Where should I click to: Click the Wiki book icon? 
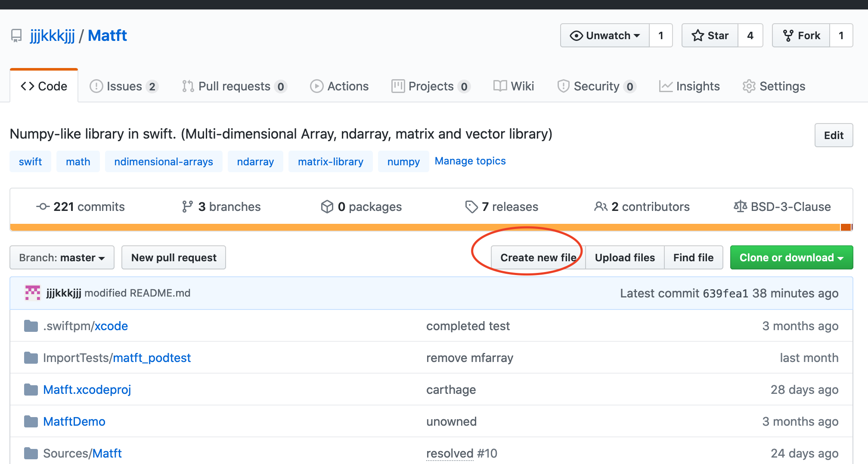coord(500,86)
